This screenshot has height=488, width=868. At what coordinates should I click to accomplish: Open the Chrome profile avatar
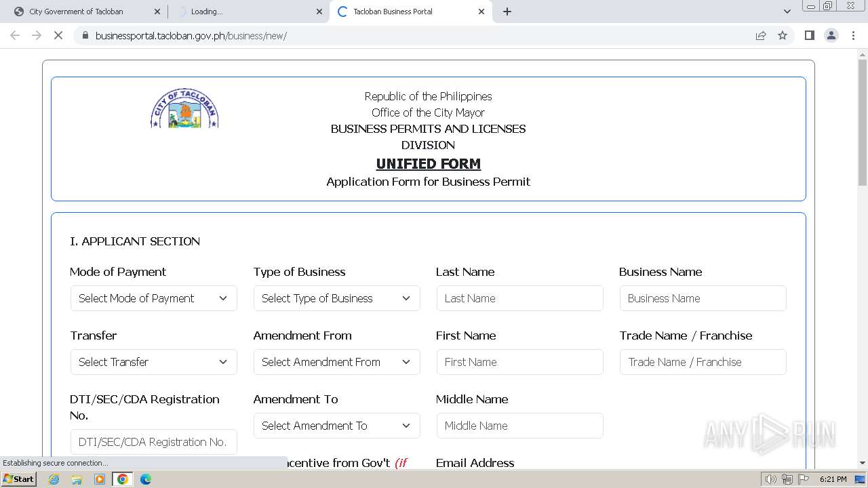tap(831, 35)
